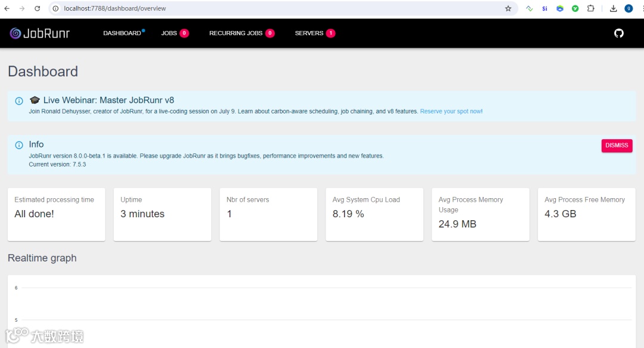The width and height of the screenshot is (644, 348).
Task: Click the Dashboard page heading
Action: (43, 71)
